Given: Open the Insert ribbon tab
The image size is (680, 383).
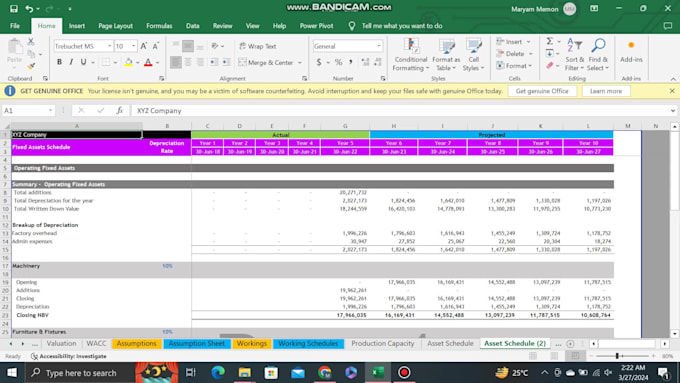Looking at the screenshot, I should click(x=77, y=26).
